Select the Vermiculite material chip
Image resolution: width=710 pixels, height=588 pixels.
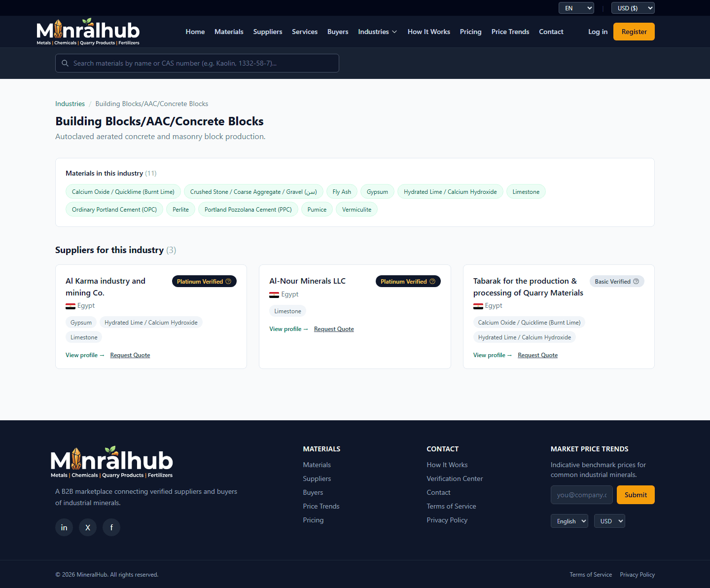point(356,210)
